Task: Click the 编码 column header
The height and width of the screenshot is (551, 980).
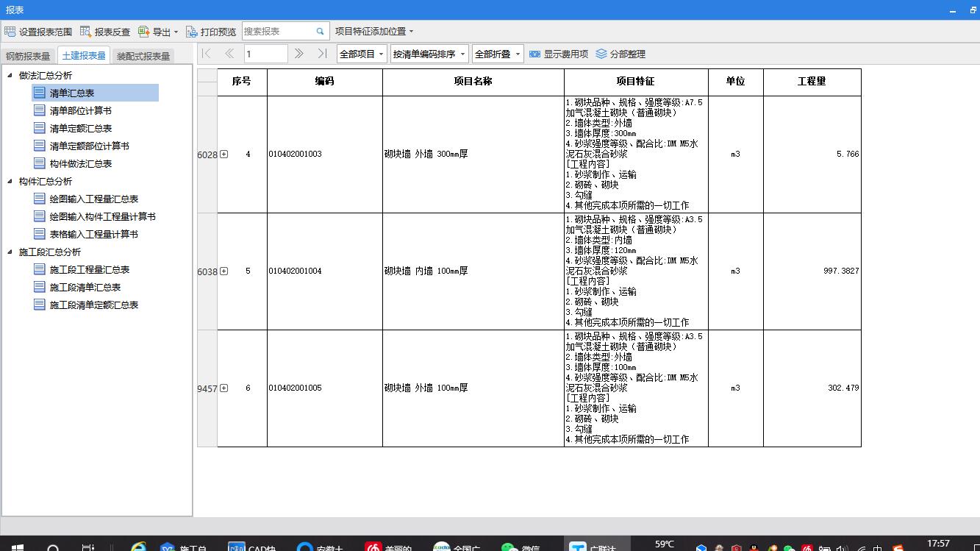Action: pyautogui.click(x=324, y=82)
